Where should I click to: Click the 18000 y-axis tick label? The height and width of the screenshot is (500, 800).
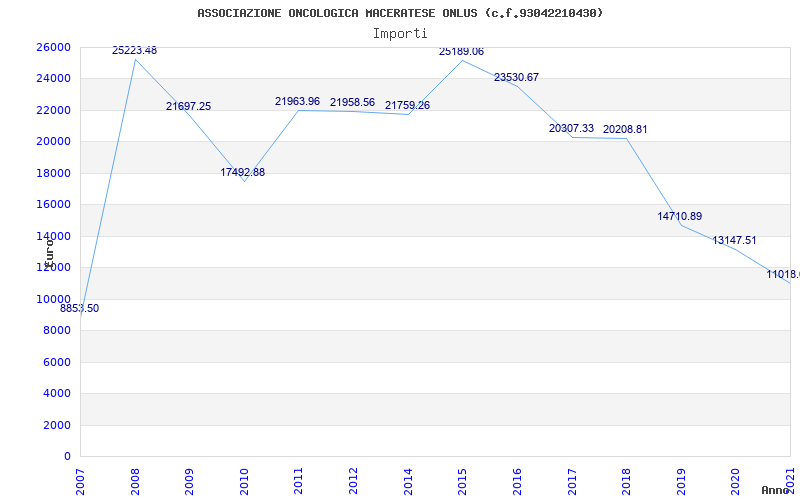tap(53, 173)
